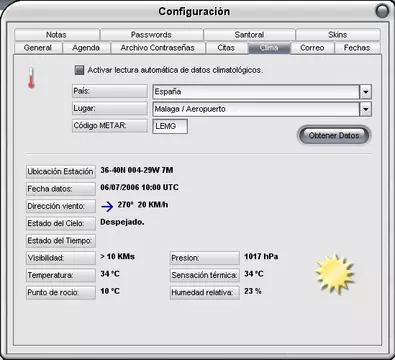395x360 pixels.
Task: Click the España country combo box
Action: point(262,92)
